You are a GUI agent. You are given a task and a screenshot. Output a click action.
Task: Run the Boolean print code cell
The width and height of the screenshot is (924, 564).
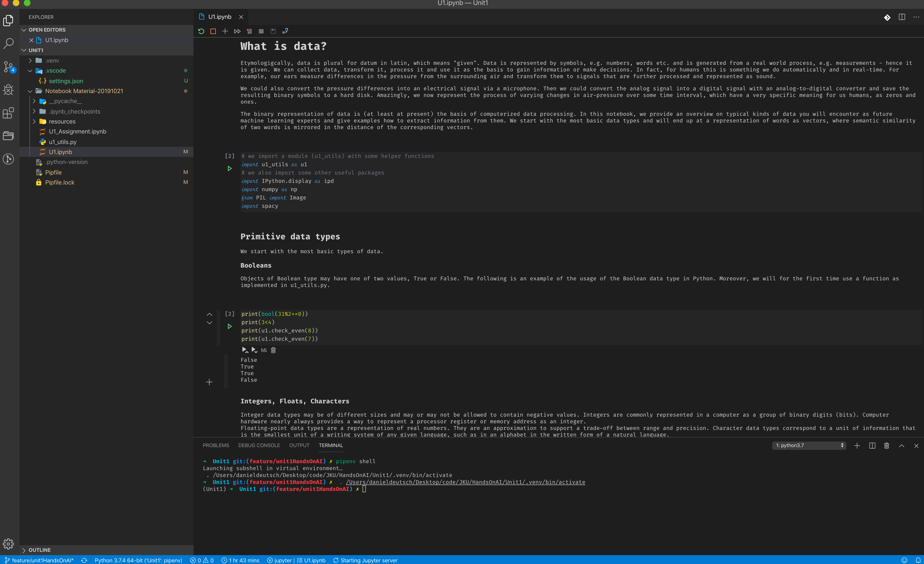click(x=229, y=326)
